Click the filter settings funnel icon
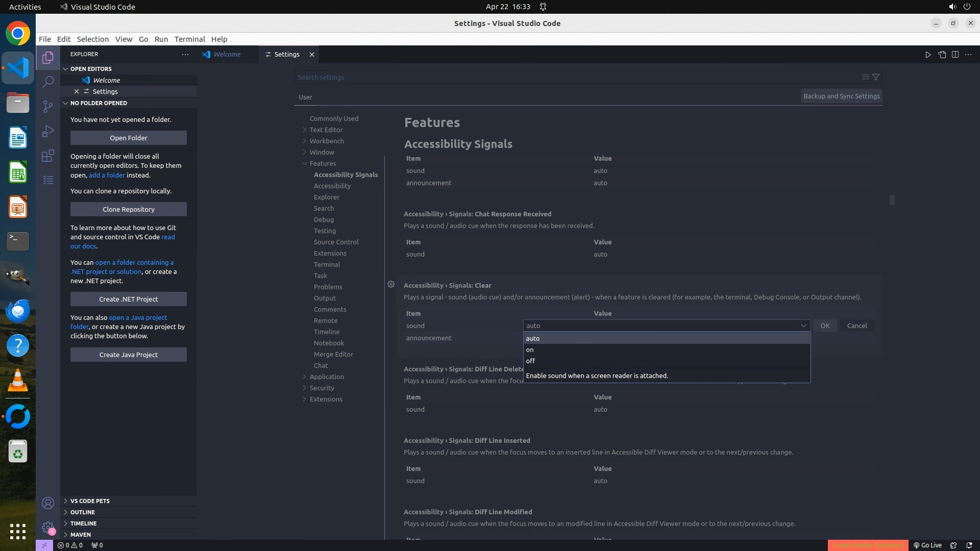Viewport: 980px width, 551px height. click(x=876, y=77)
